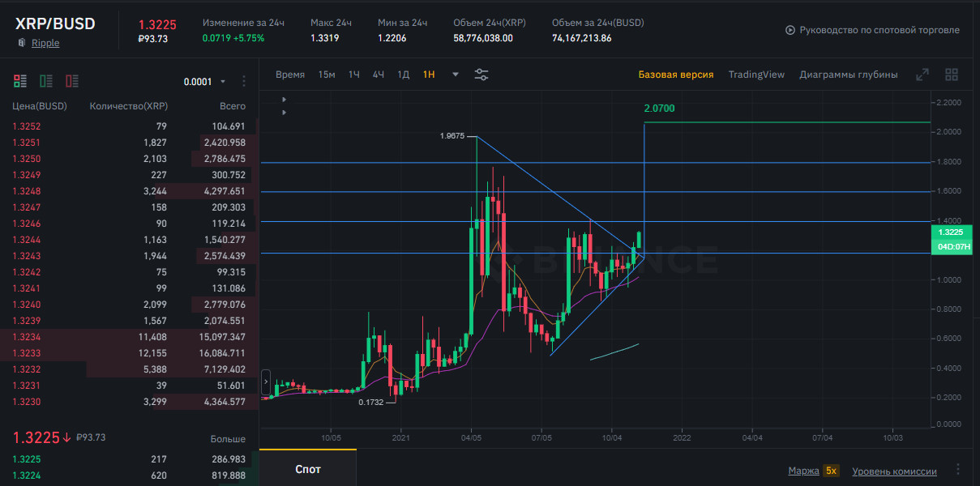The width and height of the screenshot is (980, 486).
Task: Click the 24h BUSD volume 74,167,213.86
Action: point(582,38)
